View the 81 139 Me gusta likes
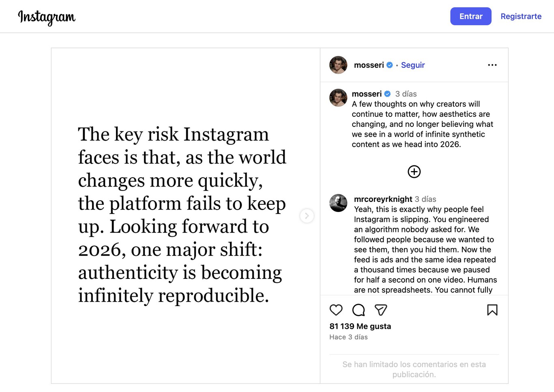The height and width of the screenshot is (392, 554). click(360, 326)
